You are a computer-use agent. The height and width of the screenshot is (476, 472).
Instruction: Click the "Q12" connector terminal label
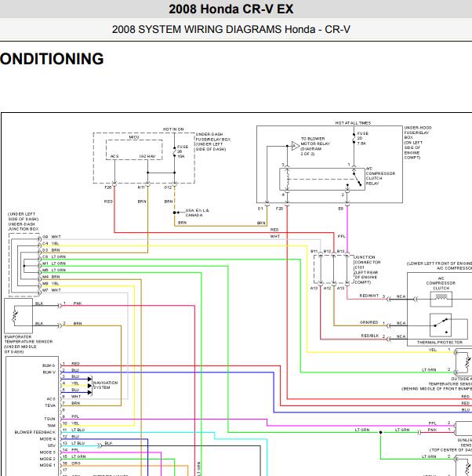168,187
